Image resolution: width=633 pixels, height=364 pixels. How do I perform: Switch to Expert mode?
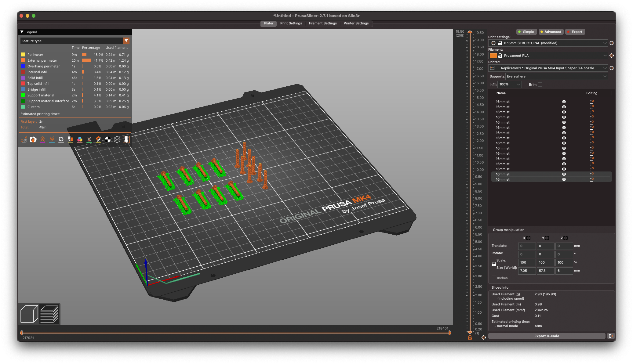coord(575,32)
